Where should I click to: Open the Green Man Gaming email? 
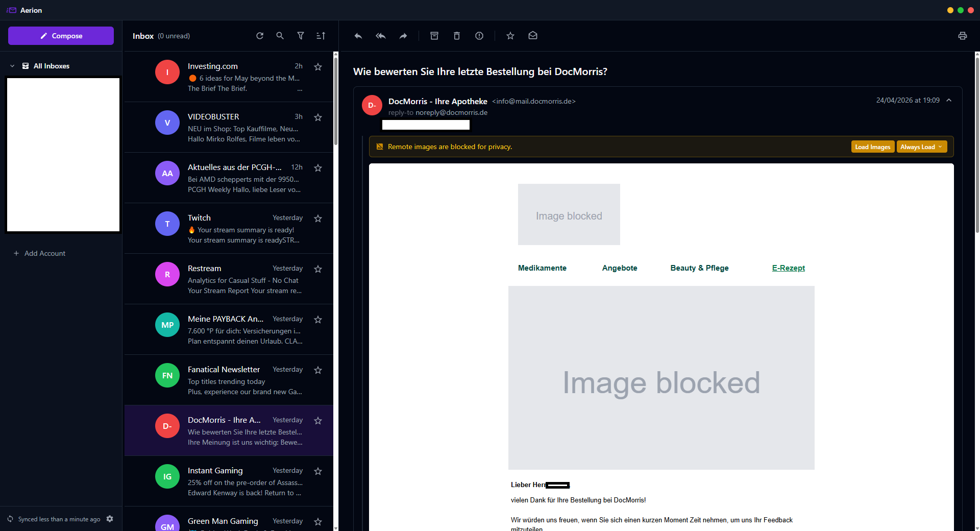pyautogui.click(x=229, y=519)
